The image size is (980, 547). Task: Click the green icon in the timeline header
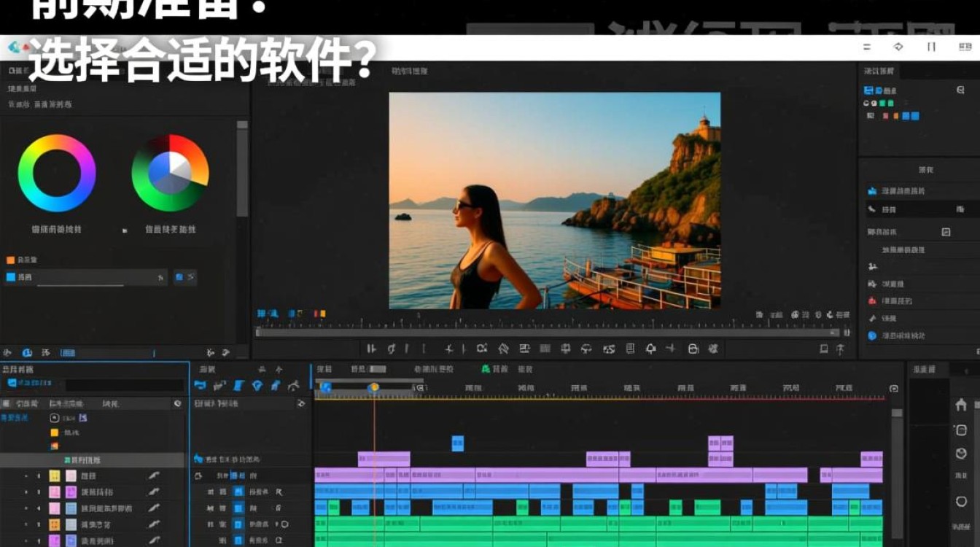[x=486, y=369]
